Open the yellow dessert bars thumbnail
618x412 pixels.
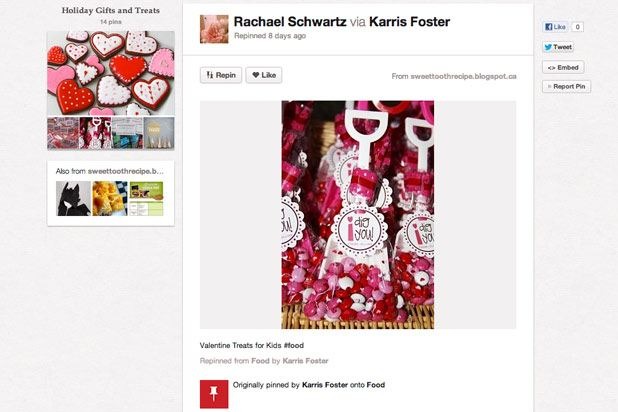point(110,198)
